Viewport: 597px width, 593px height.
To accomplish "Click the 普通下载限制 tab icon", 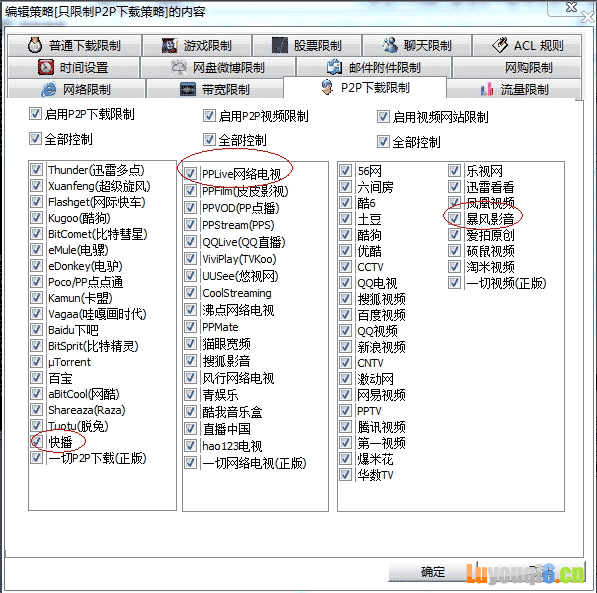I will [x=35, y=45].
